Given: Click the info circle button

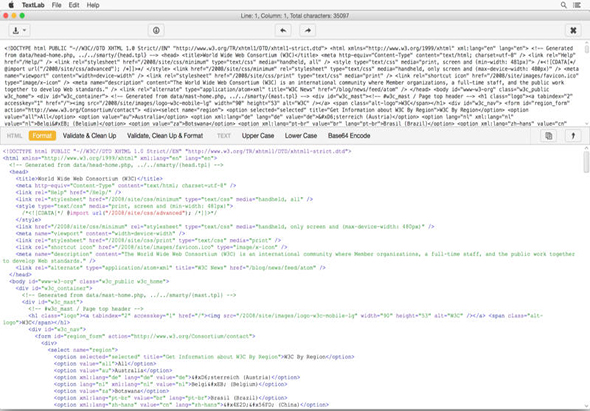Looking at the screenshot, I should coord(156,30).
